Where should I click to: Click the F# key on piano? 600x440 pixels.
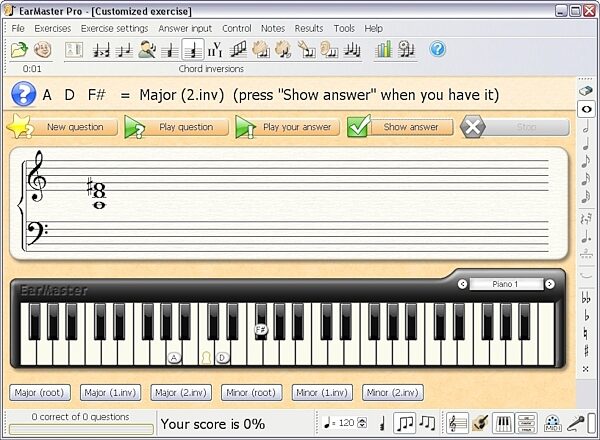261,321
